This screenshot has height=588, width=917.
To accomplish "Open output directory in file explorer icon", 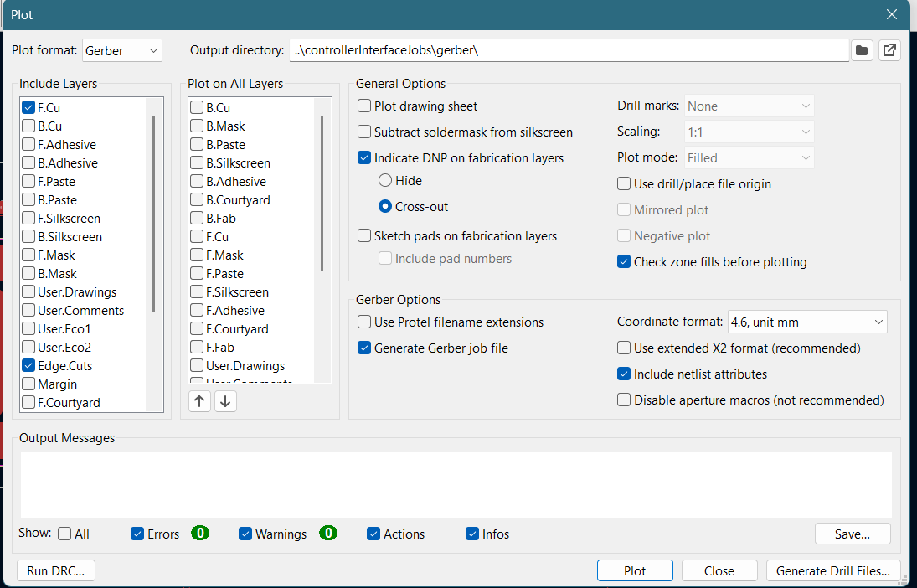I will tap(889, 50).
